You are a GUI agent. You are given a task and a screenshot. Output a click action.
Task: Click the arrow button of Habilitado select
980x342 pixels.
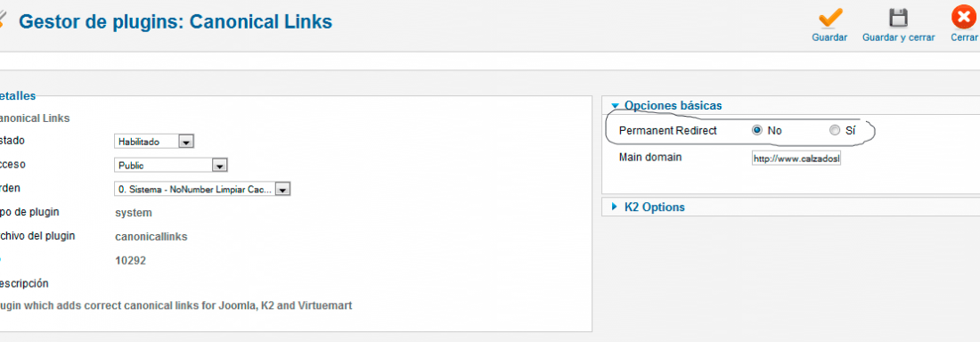(x=185, y=142)
